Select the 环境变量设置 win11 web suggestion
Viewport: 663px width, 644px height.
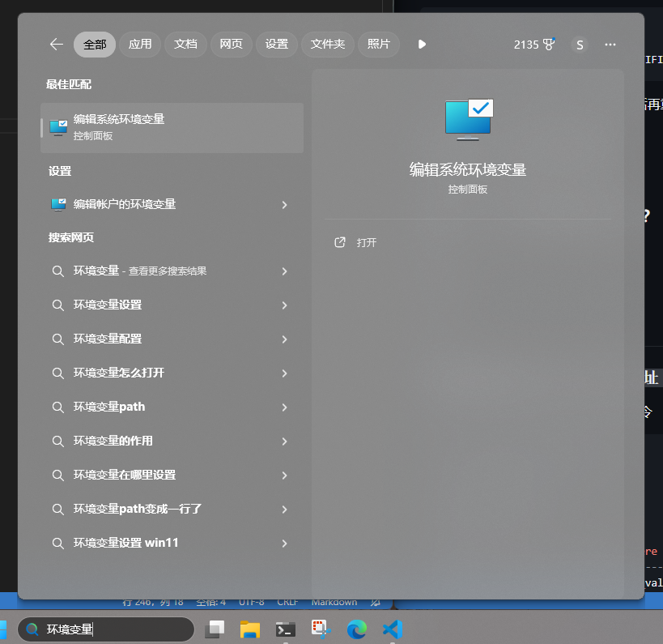pos(125,543)
